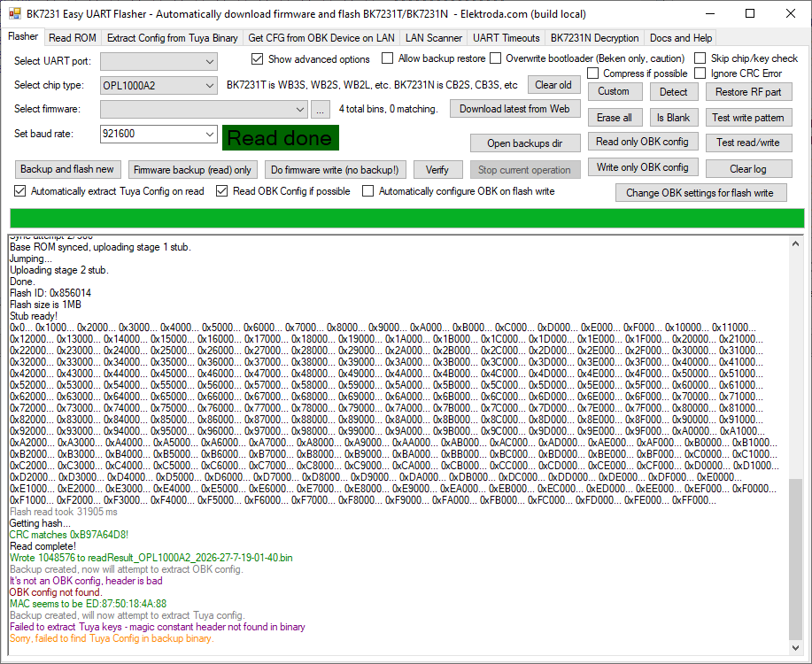Open Get CFG from OBK Device on LAN tab
Screen dimensions: 812x664
coord(321,38)
